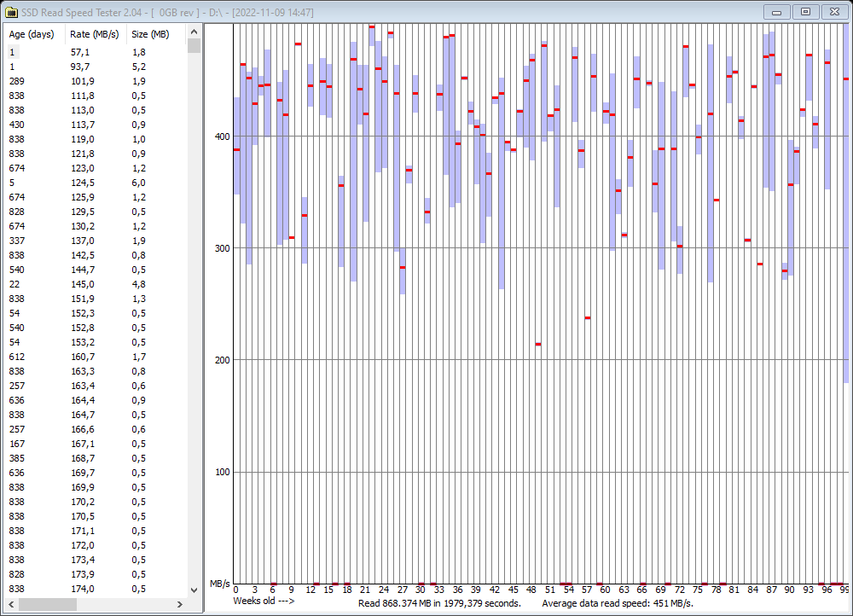Click the list's scroll down arrow
853x616 pixels.
click(x=194, y=590)
